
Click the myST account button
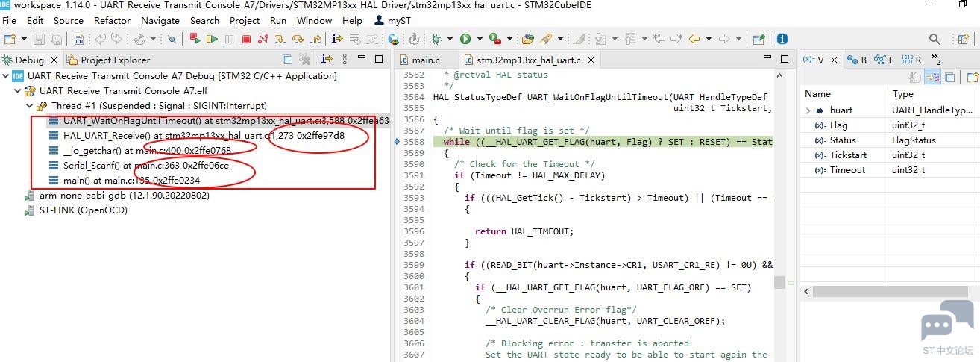pos(392,20)
